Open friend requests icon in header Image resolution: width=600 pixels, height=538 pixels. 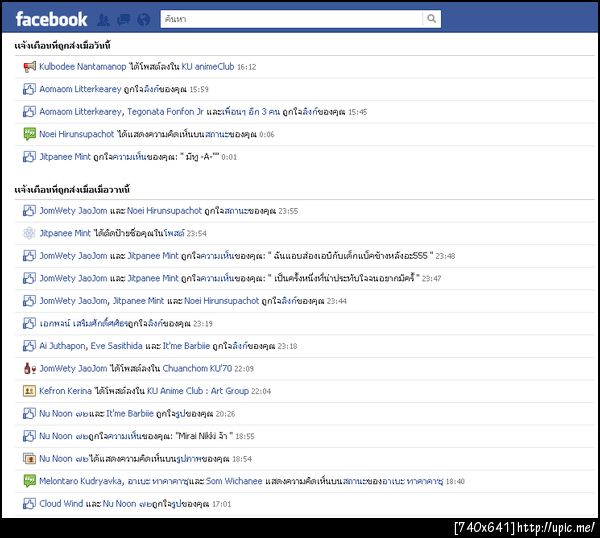click(x=103, y=19)
